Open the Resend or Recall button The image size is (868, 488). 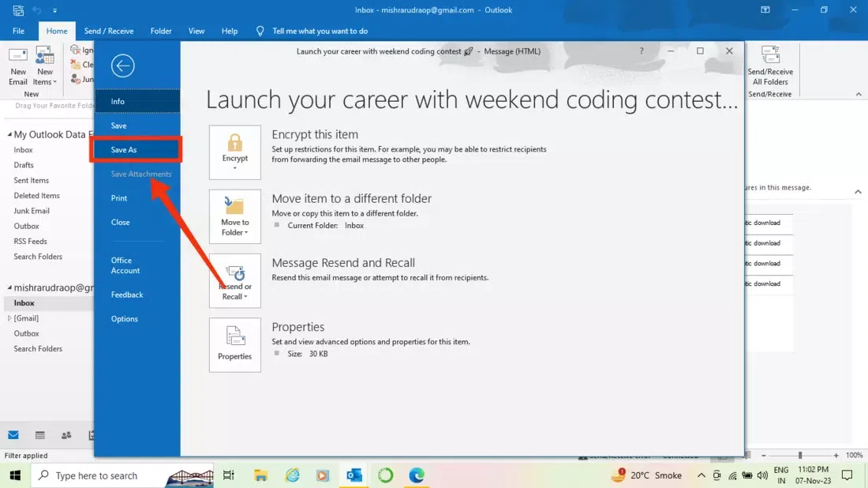pos(234,281)
